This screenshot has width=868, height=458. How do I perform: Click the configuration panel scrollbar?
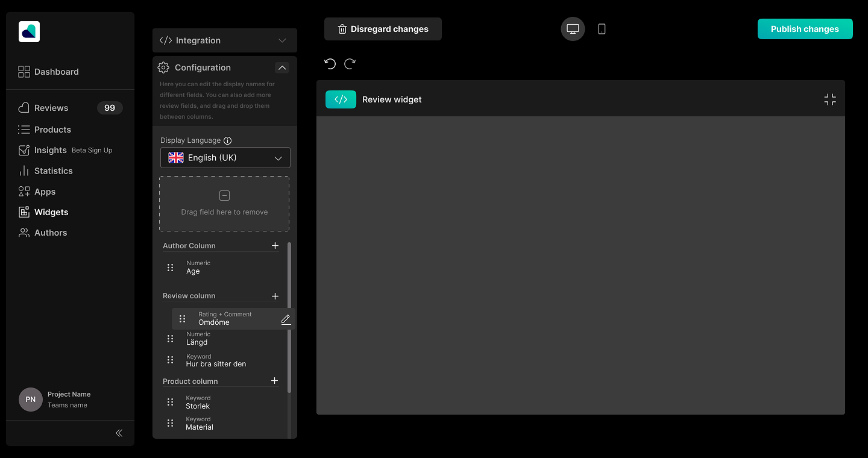tap(289, 318)
